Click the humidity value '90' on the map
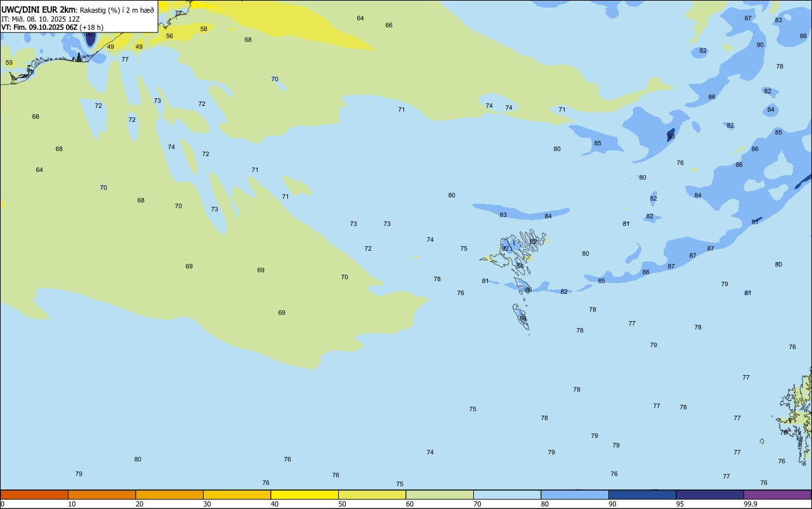 [x=760, y=45]
